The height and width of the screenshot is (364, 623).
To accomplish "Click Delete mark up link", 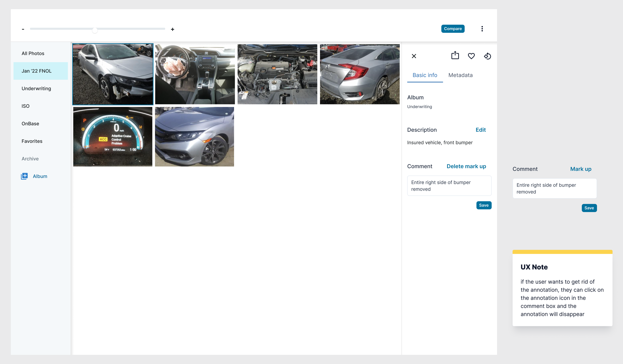I will (466, 166).
